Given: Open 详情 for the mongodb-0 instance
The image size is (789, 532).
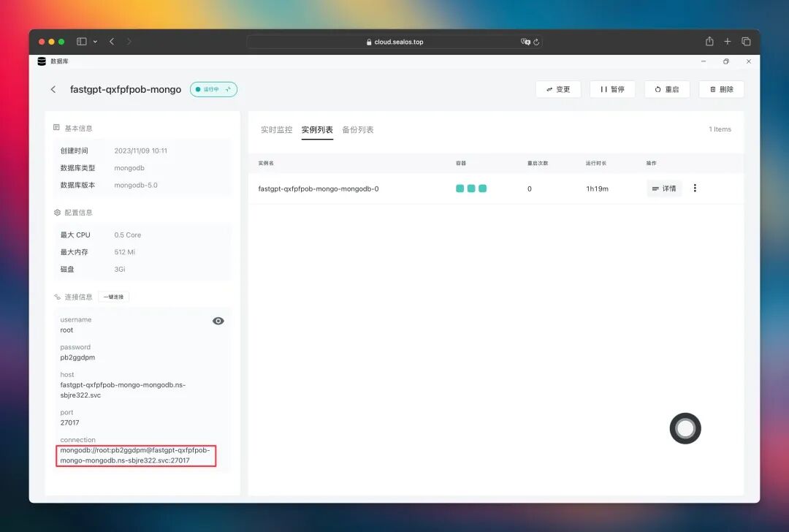Looking at the screenshot, I should [663, 189].
